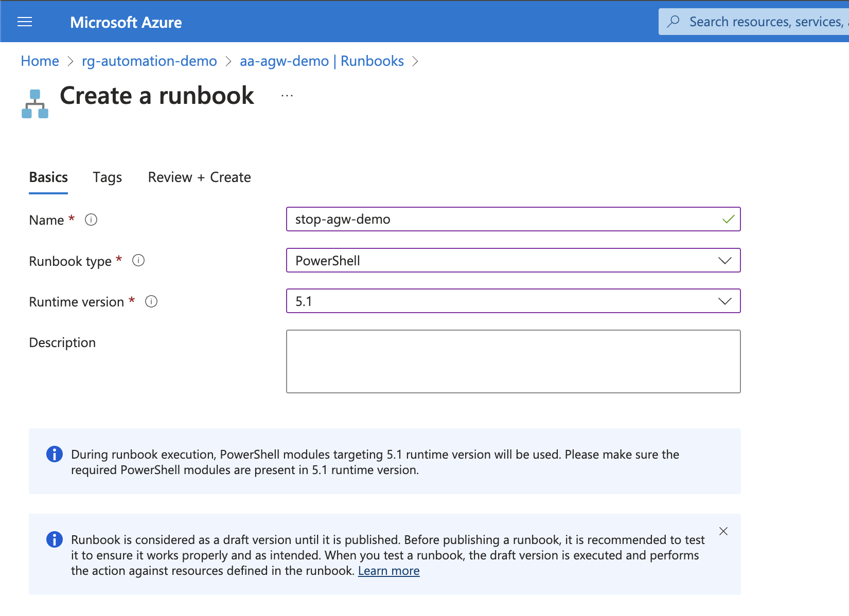Switch to the Tags tab
This screenshot has width=849, height=616.
[x=107, y=177]
